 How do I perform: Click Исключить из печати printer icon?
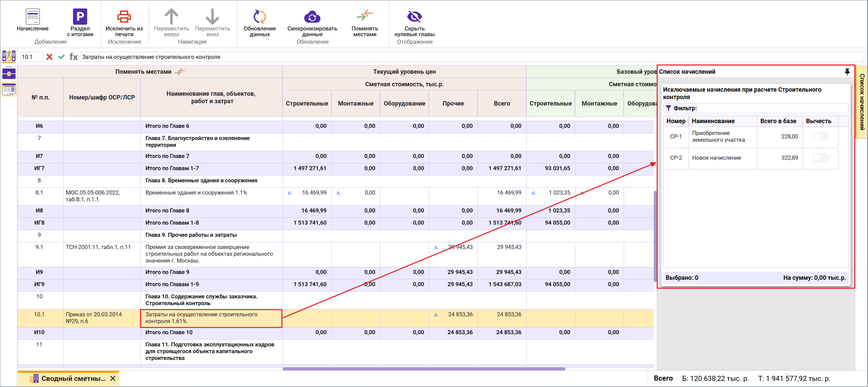coord(124,17)
